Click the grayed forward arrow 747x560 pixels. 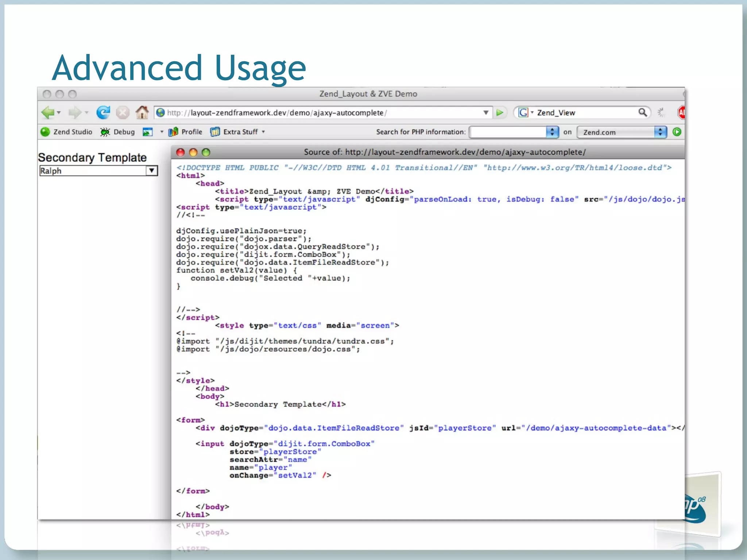point(75,112)
